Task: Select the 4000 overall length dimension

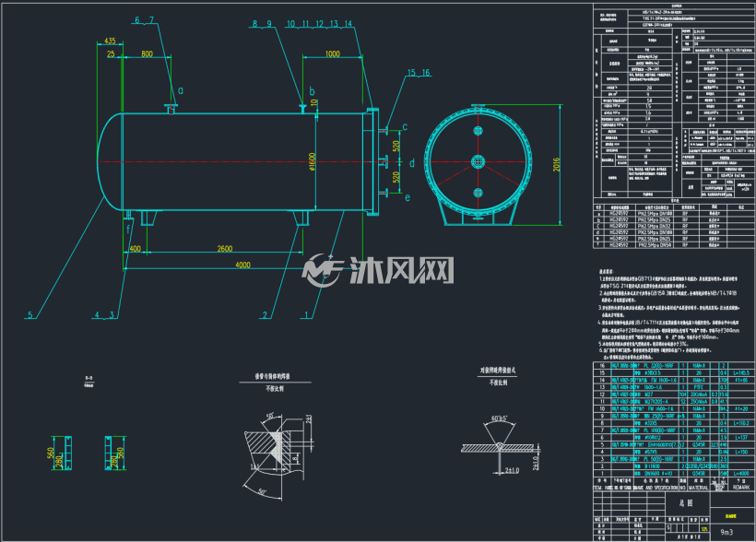Action: click(243, 265)
